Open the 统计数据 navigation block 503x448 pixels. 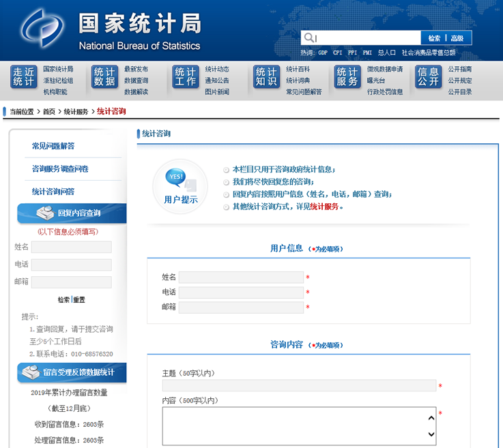point(104,77)
